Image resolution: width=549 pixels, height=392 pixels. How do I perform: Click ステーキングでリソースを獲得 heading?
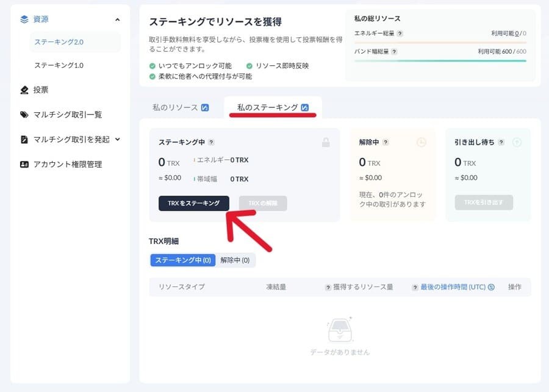tap(215, 22)
